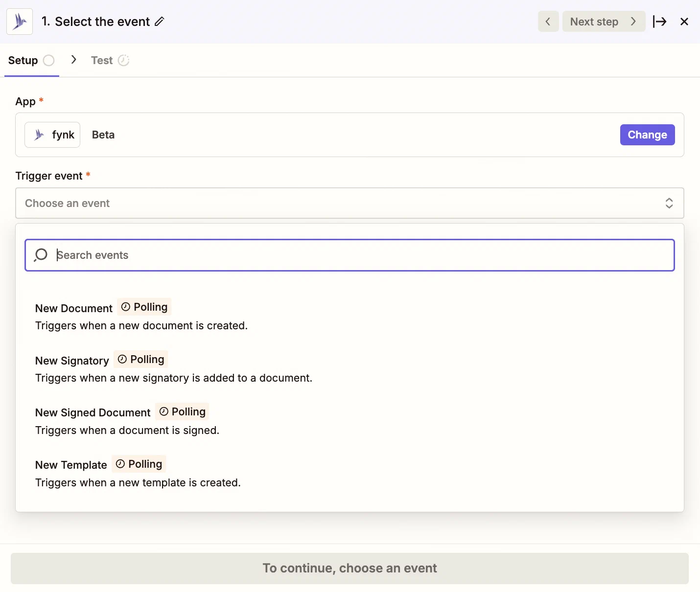The height and width of the screenshot is (592, 700).
Task: Select the New Template trigger event
Action: [350, 473]
